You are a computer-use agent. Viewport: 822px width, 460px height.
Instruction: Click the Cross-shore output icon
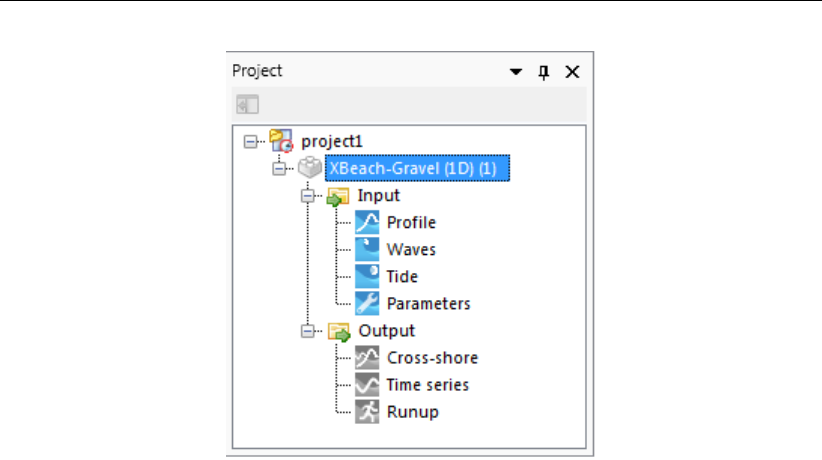pos(367,358)
